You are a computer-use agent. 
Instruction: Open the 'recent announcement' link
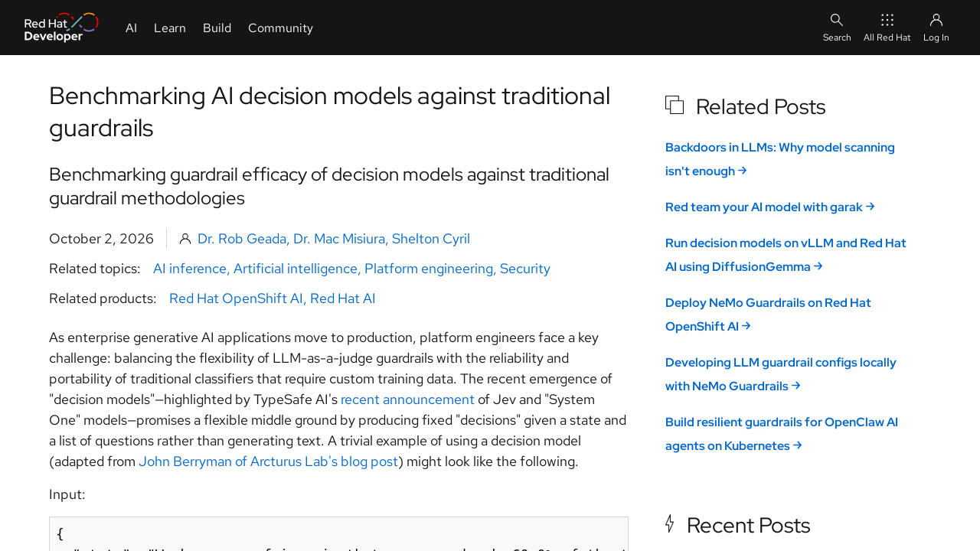point(407,399)
